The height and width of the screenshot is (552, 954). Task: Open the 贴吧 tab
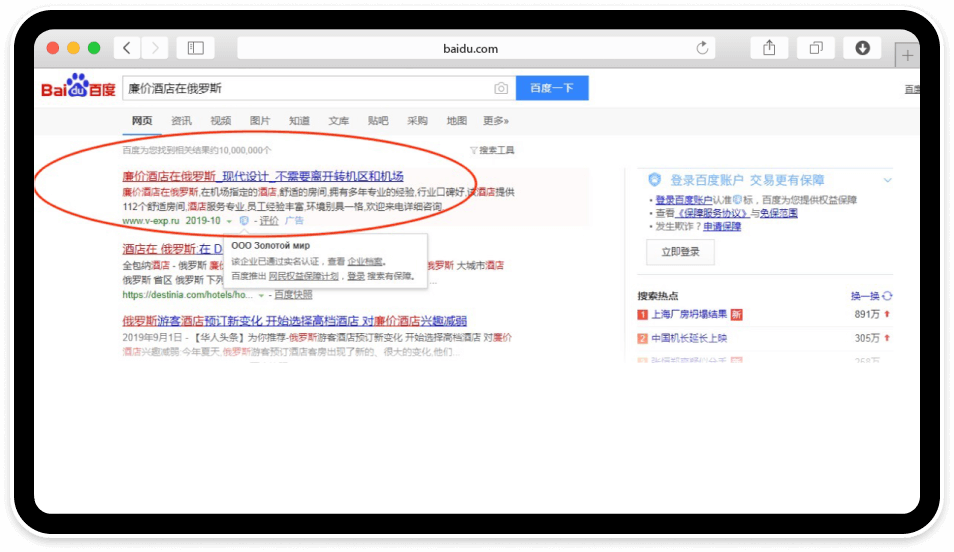[378, 121]
